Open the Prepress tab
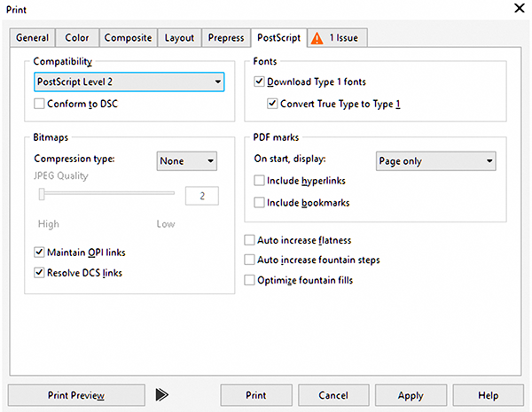Viewport: 532px width, 412px height. [x=225, y=37]
